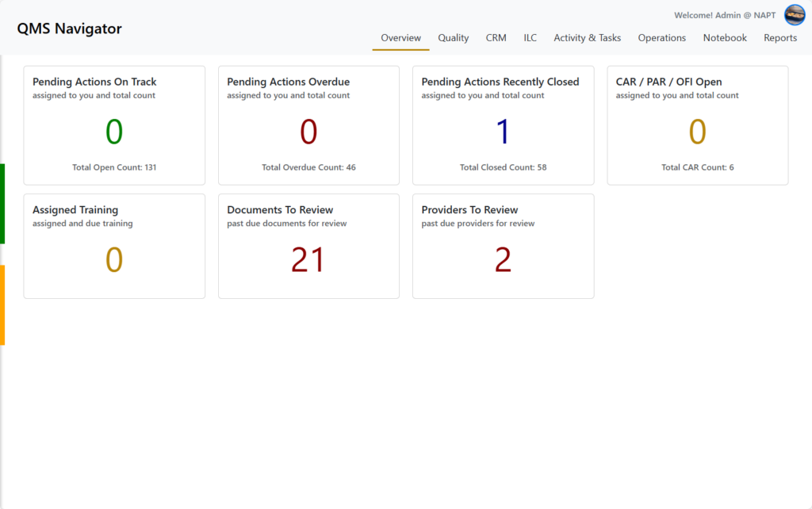This screenshot has width=812, height=509.
Task: Select the CAR / PAR / OFI Open card
Action: (x=697, y=125)
